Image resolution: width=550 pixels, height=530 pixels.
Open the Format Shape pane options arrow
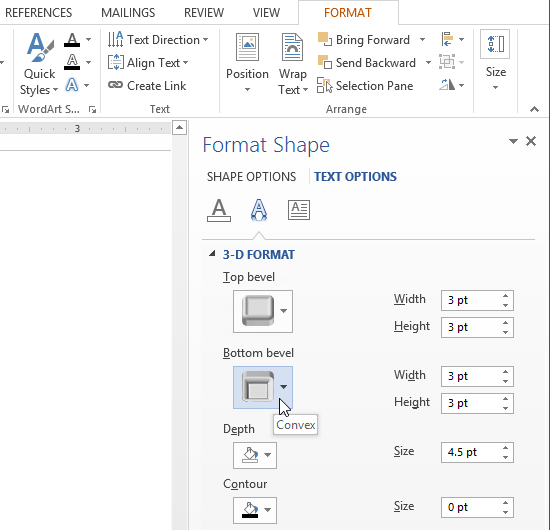pyautogui.click(x=513, y=141)
